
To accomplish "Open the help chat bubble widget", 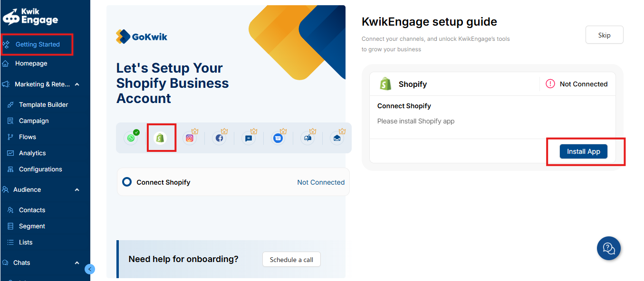I will (609, 248).
